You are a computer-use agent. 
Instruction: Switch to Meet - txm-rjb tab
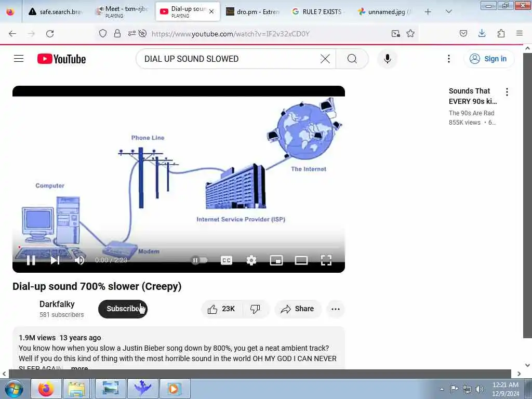(123, 12)
